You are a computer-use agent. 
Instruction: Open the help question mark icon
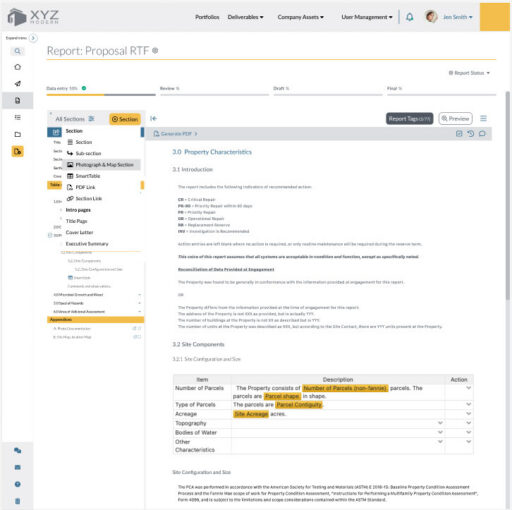(17, 484)
